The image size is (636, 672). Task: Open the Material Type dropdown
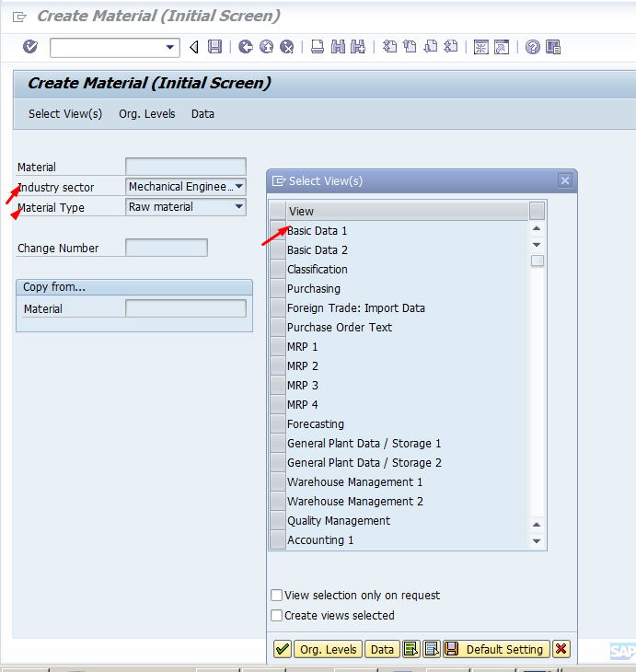tap(239, 206)
